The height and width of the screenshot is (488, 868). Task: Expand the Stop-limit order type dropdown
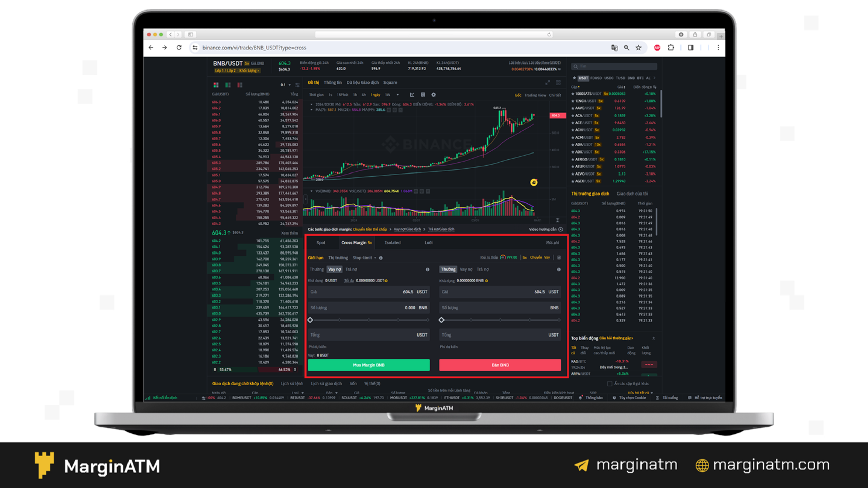click(375, 258)
